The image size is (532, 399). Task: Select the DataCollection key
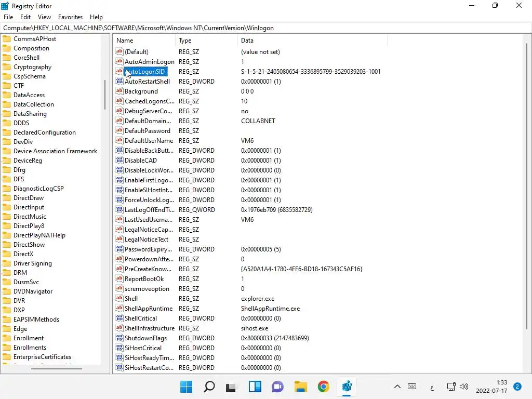34,104
